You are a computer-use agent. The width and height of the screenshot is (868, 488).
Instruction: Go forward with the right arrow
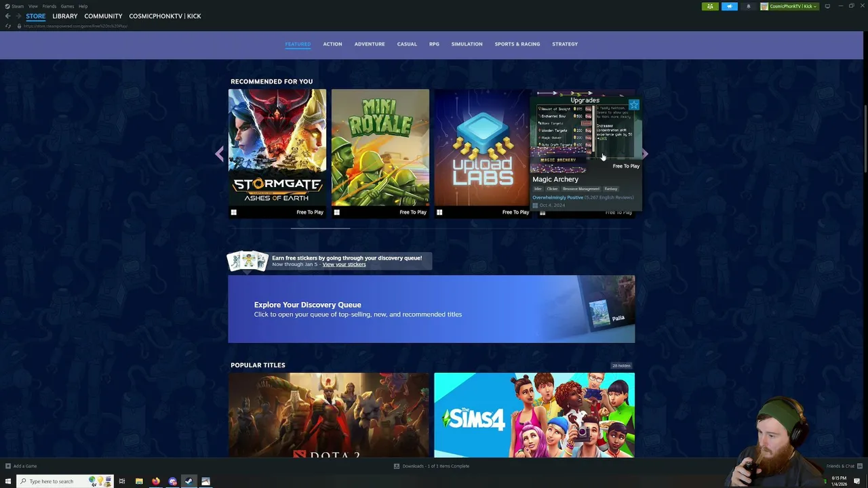18,16
